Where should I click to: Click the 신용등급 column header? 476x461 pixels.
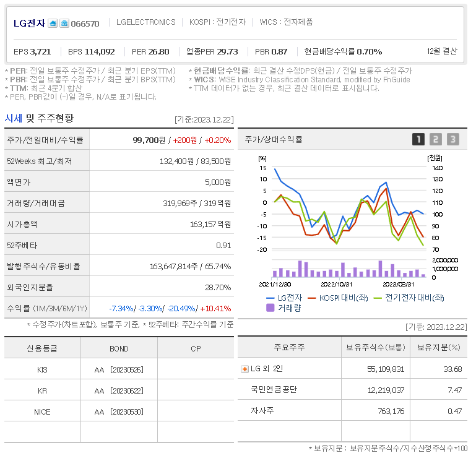pyautogui.click(x=42, y=349)
